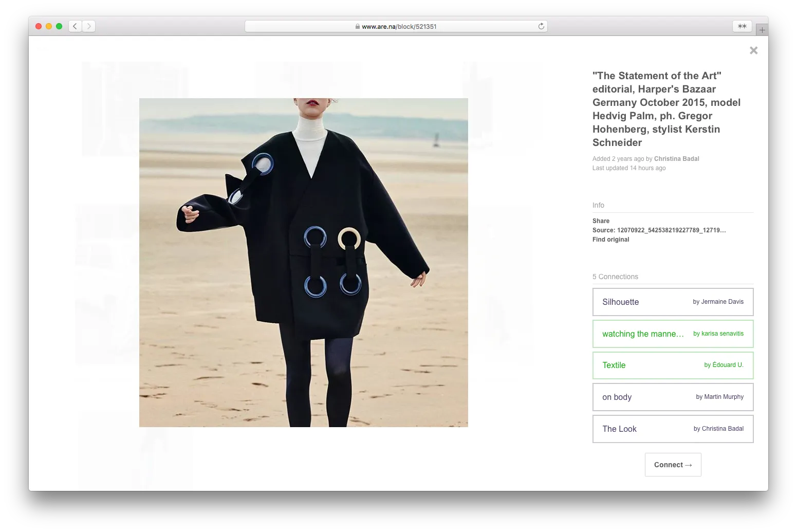Click the browser forward arrow
The width and height of the screenshot is (797, 532).
(x=89, y=26)
